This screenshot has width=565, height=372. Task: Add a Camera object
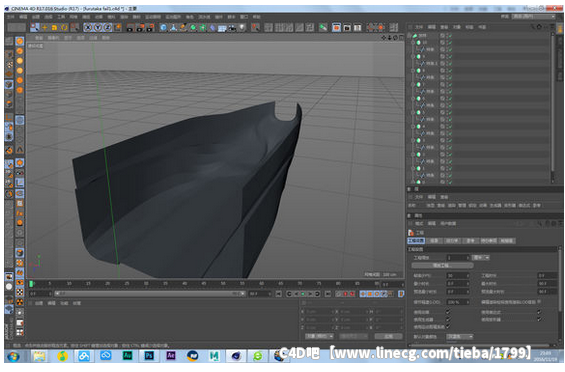(232, 27)
